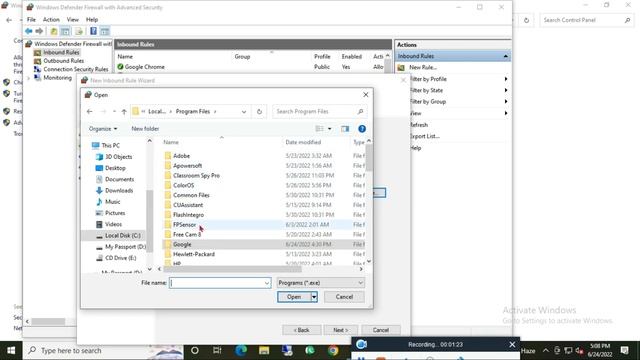The width and height of the screenshot is (640, 360).
Task: Open 3D Objects in navigation pane
Action: (x=118, y=157)
